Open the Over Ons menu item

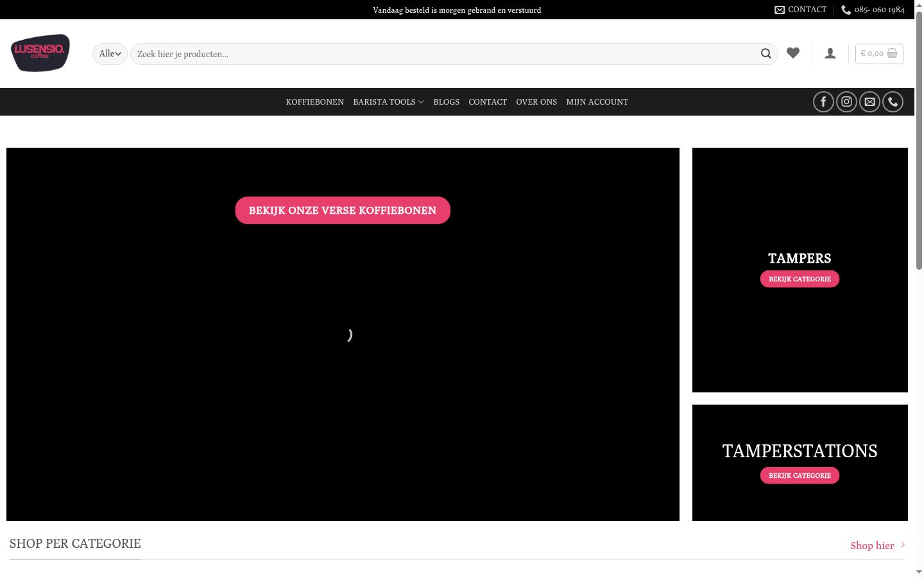pyautogui.click(x=536, y=102)
